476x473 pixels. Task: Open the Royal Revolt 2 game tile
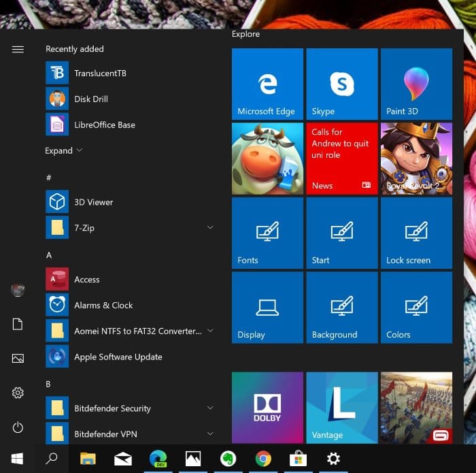pyautogui.click(x=416, y=159)
